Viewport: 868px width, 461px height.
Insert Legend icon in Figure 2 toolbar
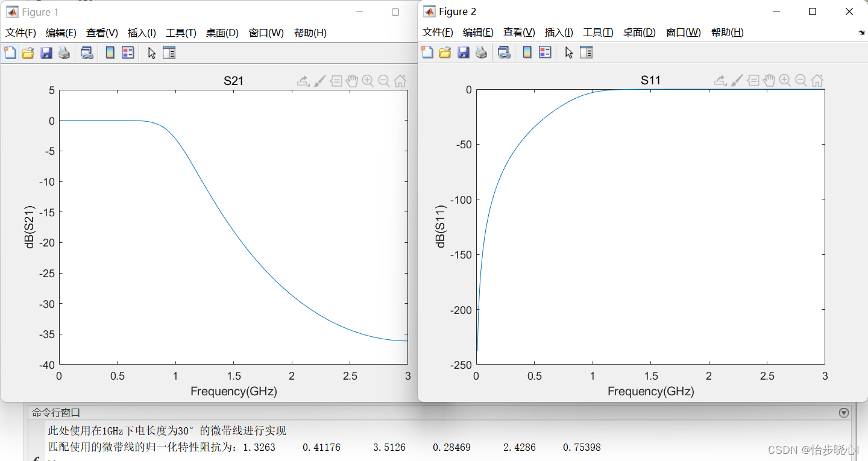[545, 52]
